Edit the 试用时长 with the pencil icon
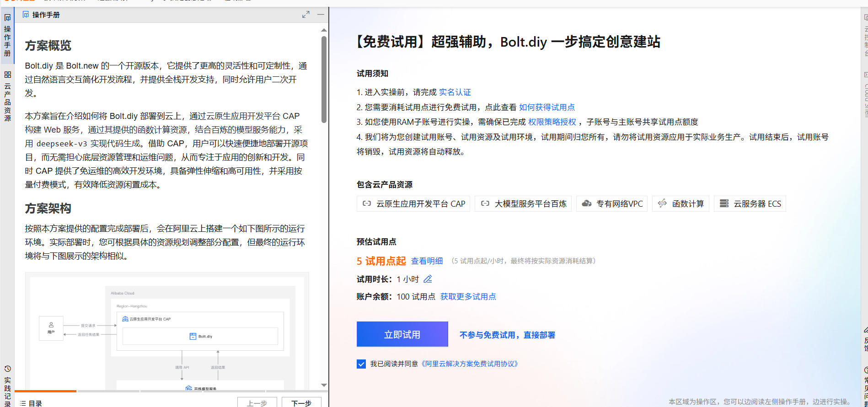The height and width of the screenshot is (407, 868). (x=428, y=279)
